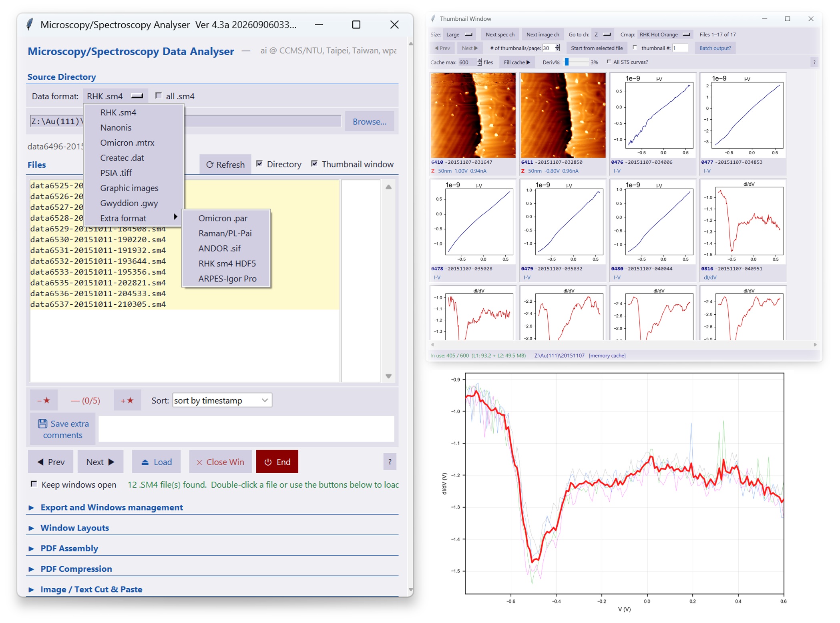This screenshot has height=623, width=840.
Task: Click Close Win button
Action: (x=220, y=462)
